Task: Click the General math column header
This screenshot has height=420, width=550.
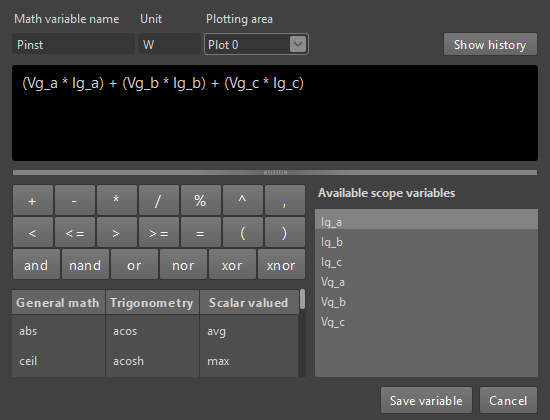Action: (58, 302)
